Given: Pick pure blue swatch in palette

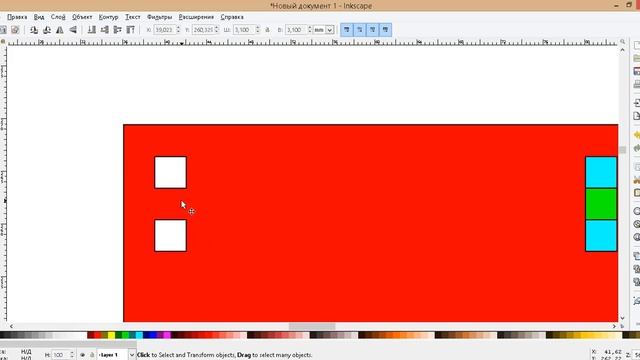Looking at the screenshot, I should (x=153, y=335).
